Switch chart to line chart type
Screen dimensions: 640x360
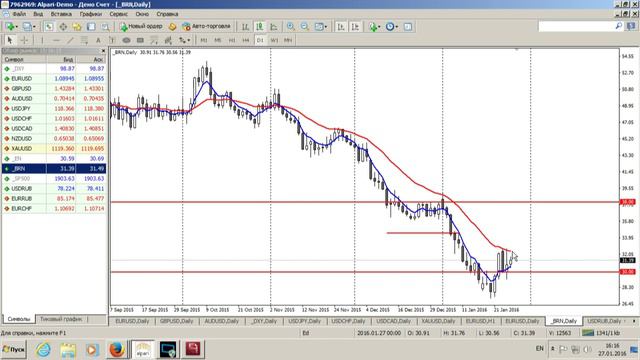pyautogui.click(x=274, y=27)
